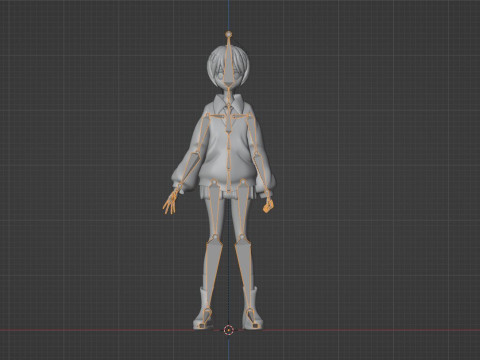The width and height of the screenshot is (480, 360).
Task: Select the tip joint above the head
Action: (229, 34)
